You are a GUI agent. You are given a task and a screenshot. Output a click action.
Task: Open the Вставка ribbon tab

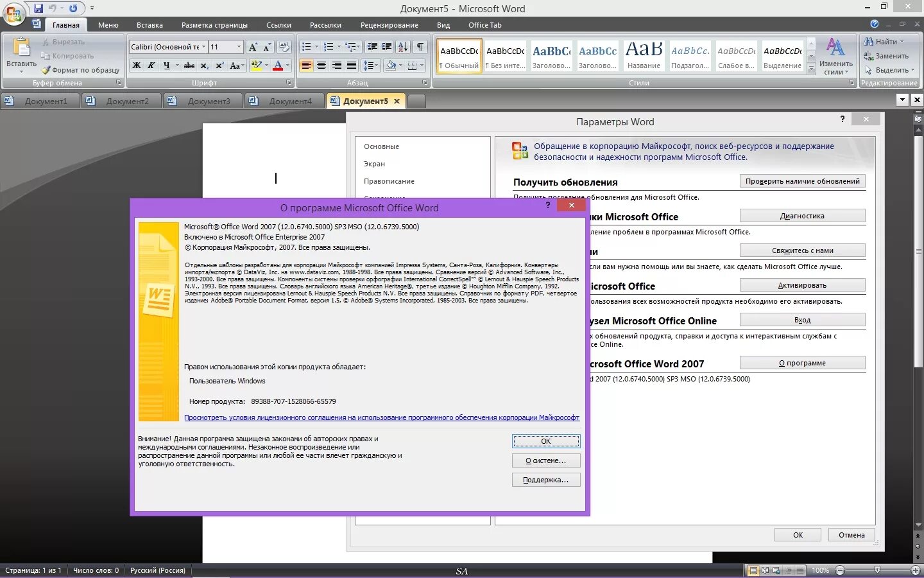pos(150,25)
